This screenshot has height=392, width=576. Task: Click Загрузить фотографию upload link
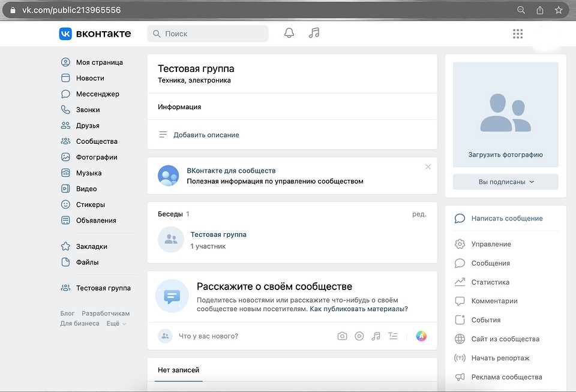[505, 155]
